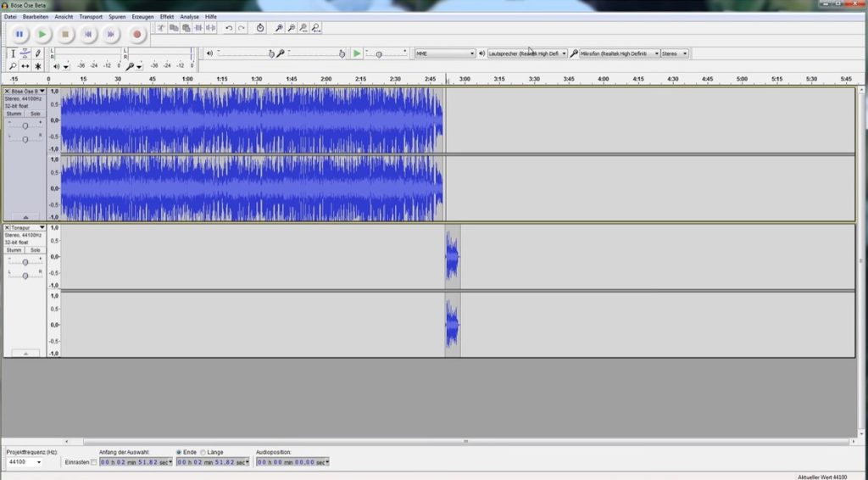Open the output meter speaker dropdown
The width and height of the screenshot is (868, 480).
pos(66,67)
